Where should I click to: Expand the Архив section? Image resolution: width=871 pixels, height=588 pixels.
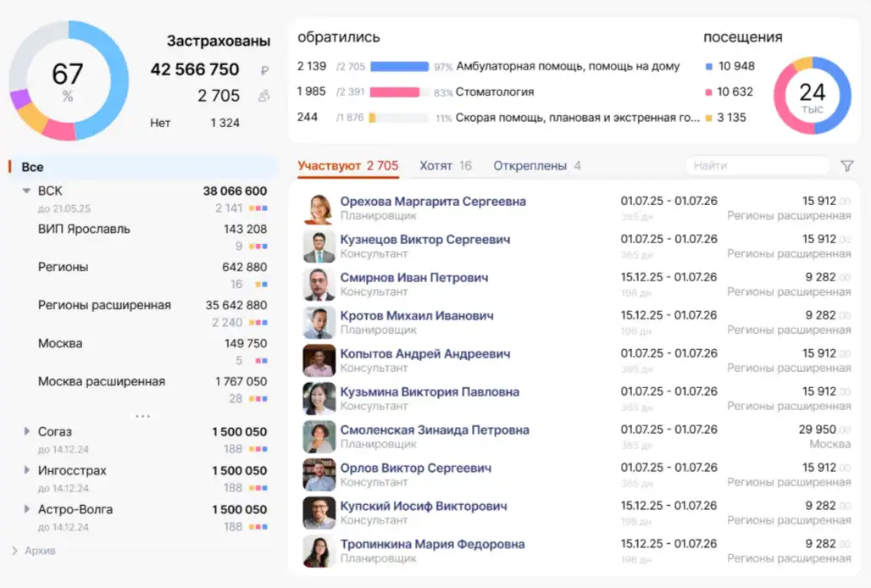coord(14,551)
